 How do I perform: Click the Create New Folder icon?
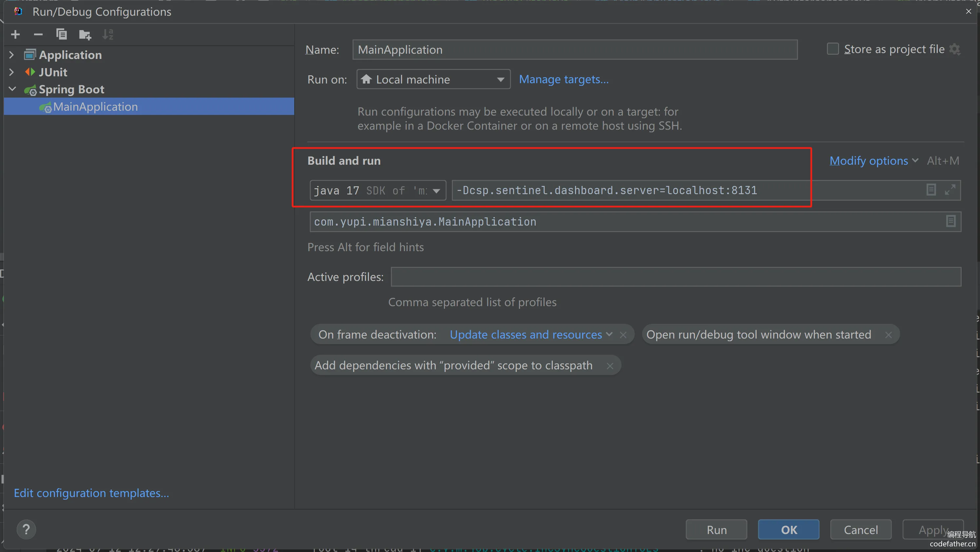[85, 35]
